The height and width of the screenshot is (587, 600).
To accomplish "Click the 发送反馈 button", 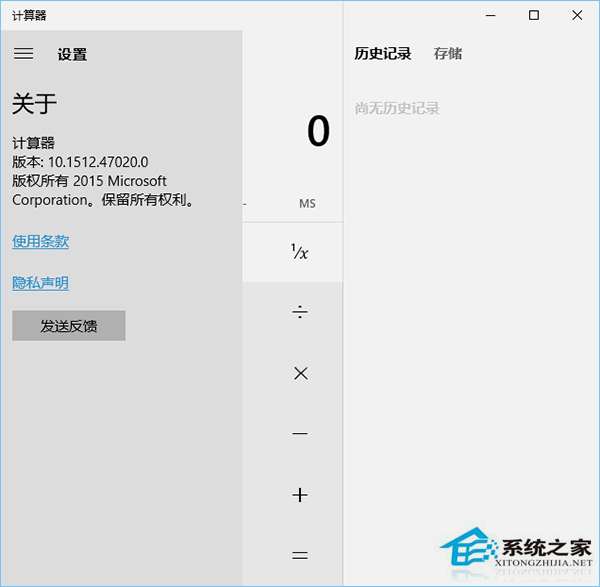I will click(68, 326).
